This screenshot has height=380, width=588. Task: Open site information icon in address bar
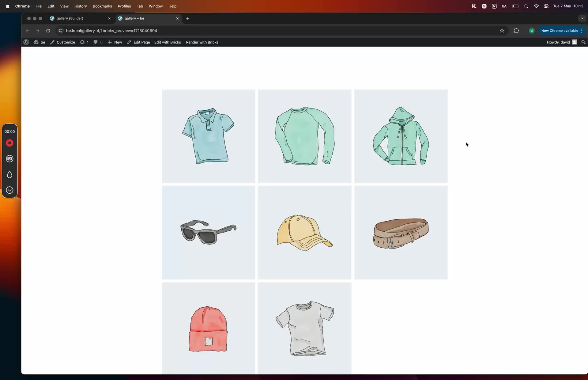point(60,31)
